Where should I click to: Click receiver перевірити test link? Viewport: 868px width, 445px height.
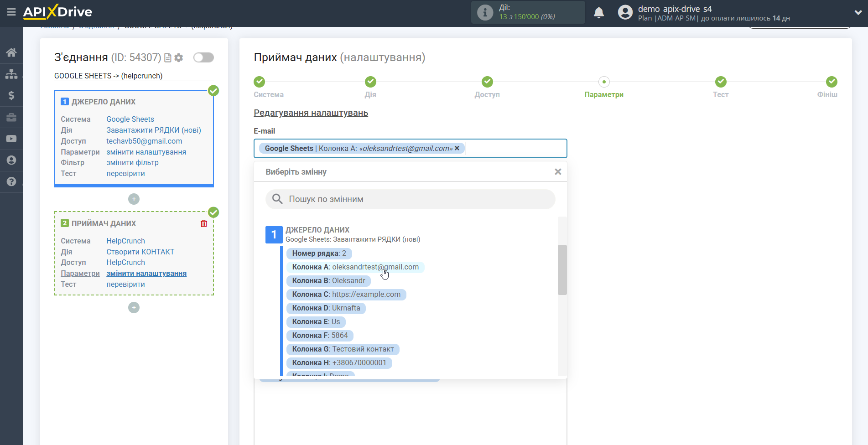[x=125, y=284]
